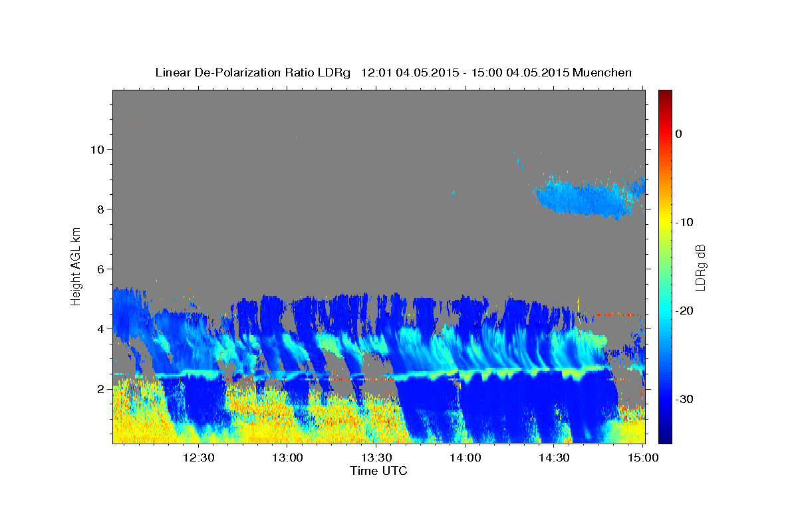
Task: Click the colorbar value "-30"
Action: [x=684, y=399]
